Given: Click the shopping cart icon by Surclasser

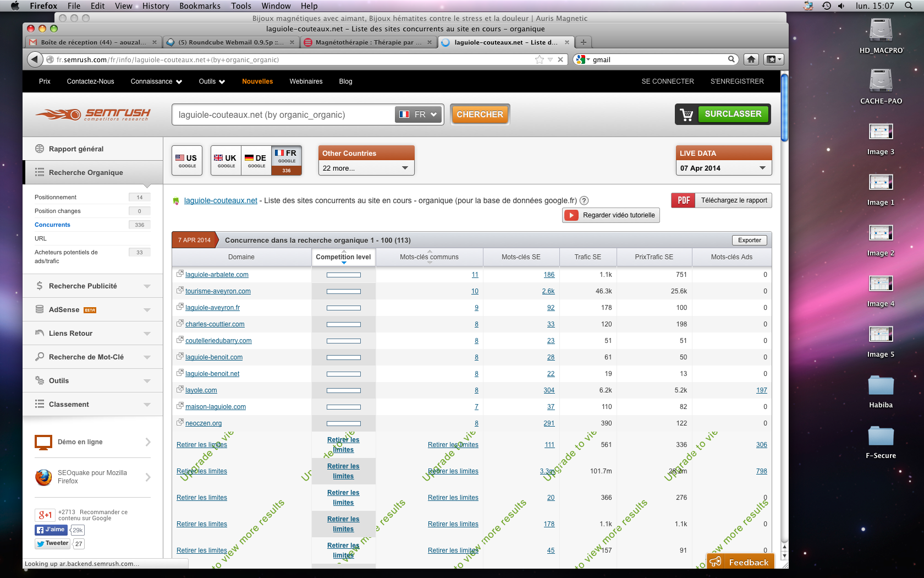Looking at the screenshot, I should pyautogui.click(x=686, y=114).
